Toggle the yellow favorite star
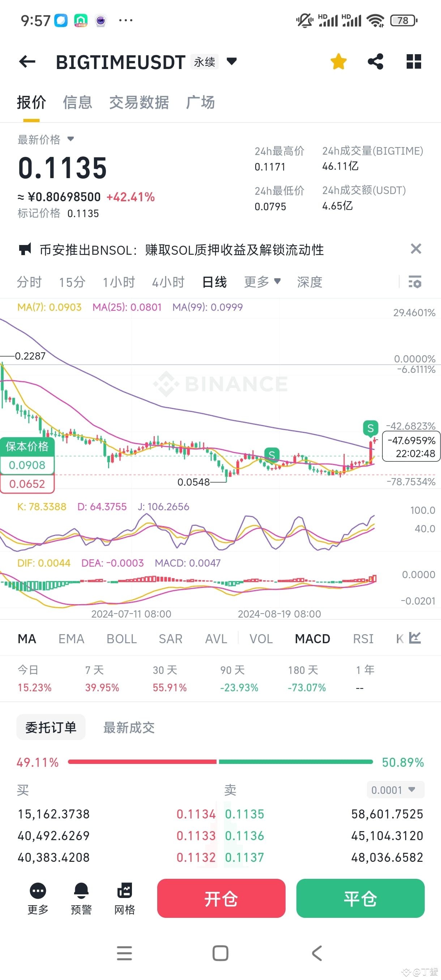The image size is (441, 980). pos(338,62)
